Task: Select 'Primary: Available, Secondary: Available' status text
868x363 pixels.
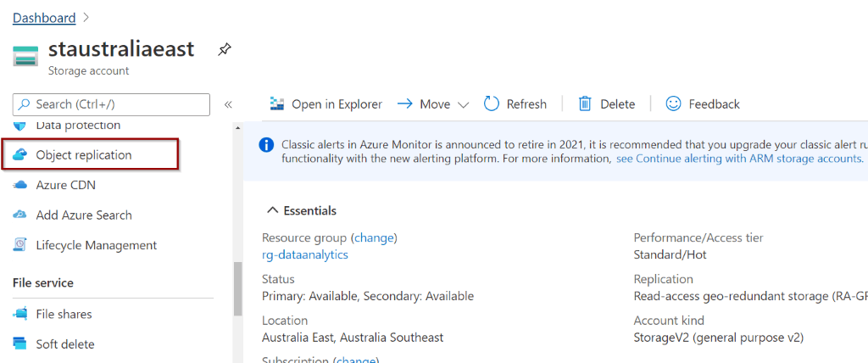Action: click(368, 296)
